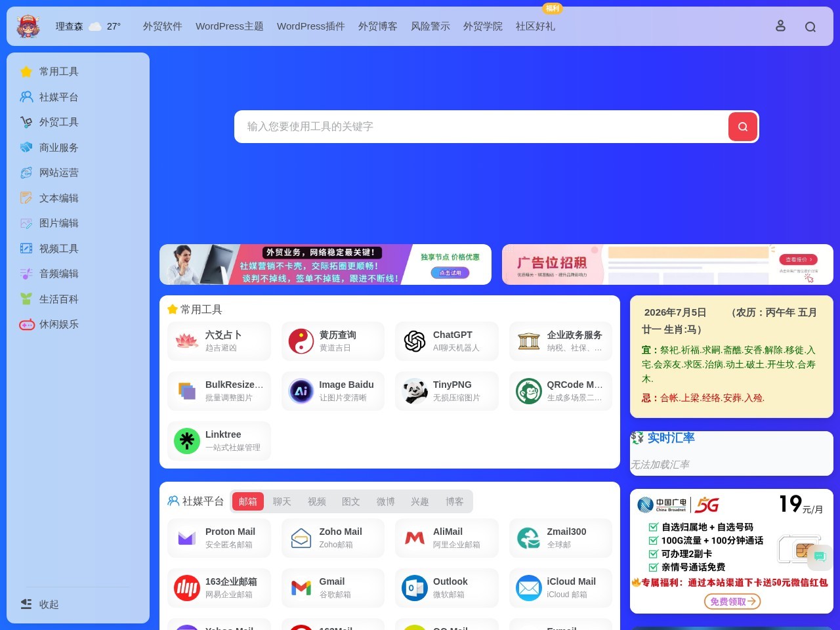The width and height of the screenshot is (840, 630).
Task: Open the iCloud Mail card
Action: click(x=560, y=588)
